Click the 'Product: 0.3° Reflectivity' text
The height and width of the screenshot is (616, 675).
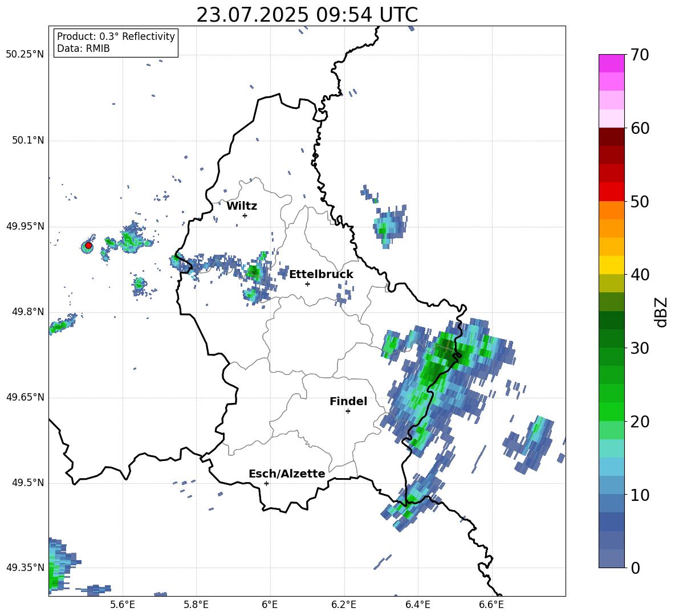click(116, 36)
